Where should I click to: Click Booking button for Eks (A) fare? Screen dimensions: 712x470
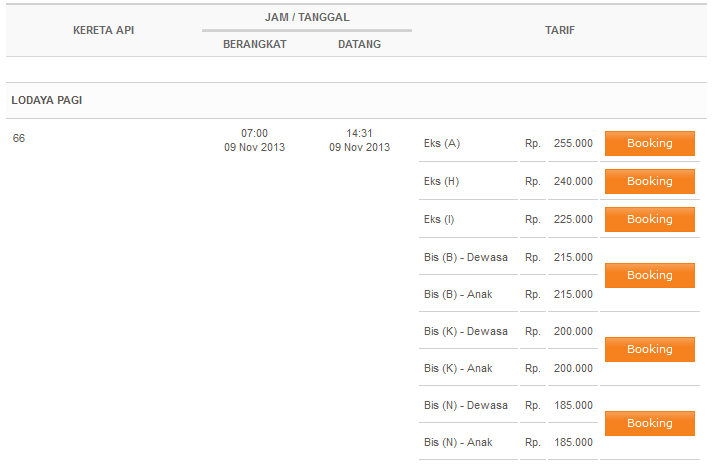649,143
